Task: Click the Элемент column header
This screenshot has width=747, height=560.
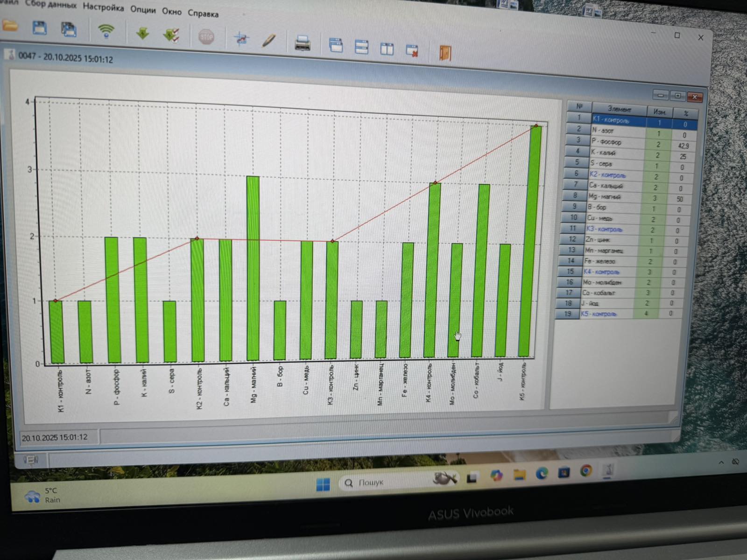Action: click(x=619, y=109)
